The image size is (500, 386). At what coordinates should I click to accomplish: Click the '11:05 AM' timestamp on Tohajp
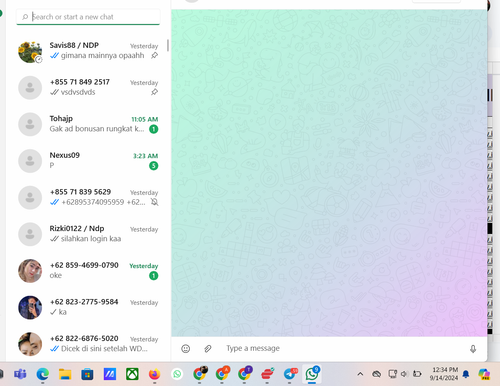(x=145, y=119)
